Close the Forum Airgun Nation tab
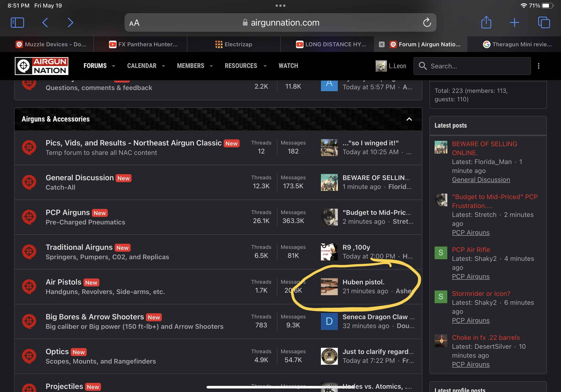This screenshot has height=392, width=561. [382, 44]
